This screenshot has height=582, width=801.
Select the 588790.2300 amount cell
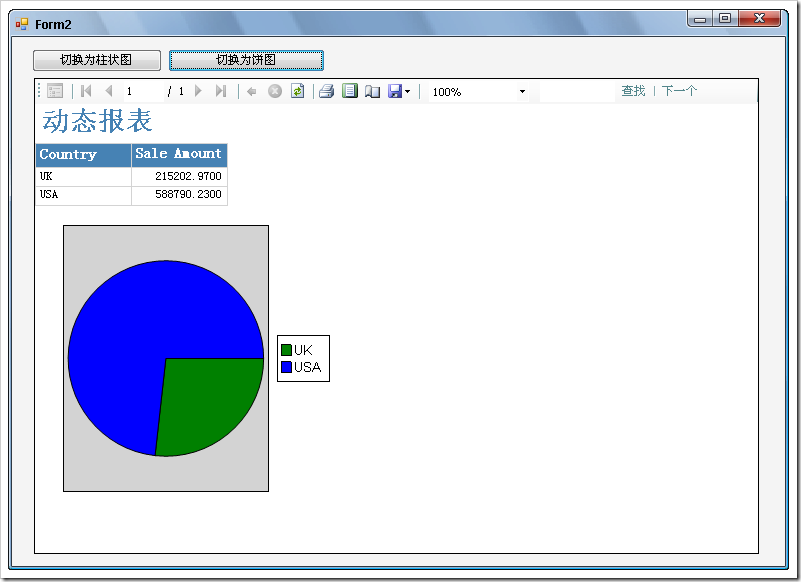[x=179, y=195]
